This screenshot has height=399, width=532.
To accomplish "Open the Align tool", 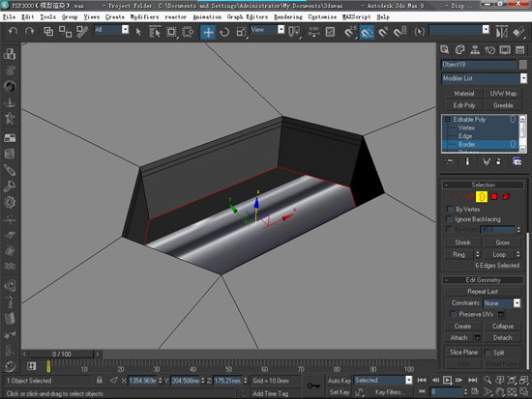I will coord(518,32).
